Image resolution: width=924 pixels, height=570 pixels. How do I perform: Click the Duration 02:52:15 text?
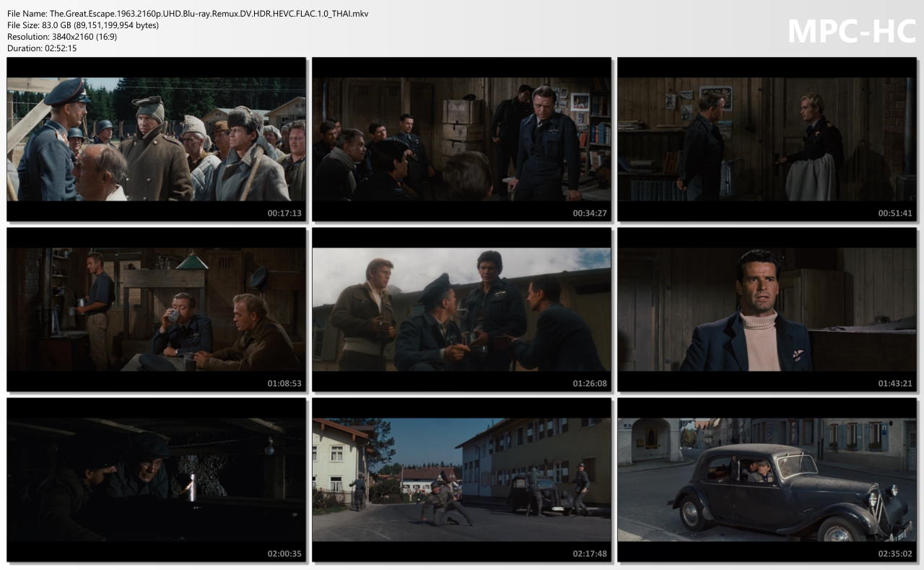coord(42,48)
